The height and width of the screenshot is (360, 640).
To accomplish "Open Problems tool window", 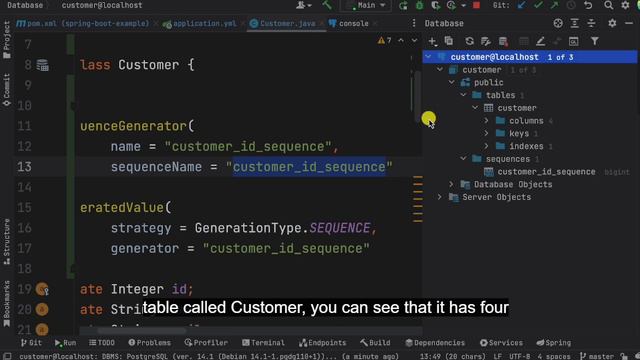I will tap(149, 342).
